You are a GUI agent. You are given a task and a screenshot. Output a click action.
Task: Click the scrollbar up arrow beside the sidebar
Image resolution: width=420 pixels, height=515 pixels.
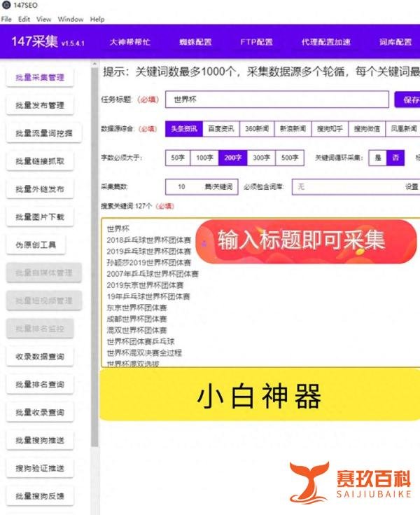[x=94, y=64]
